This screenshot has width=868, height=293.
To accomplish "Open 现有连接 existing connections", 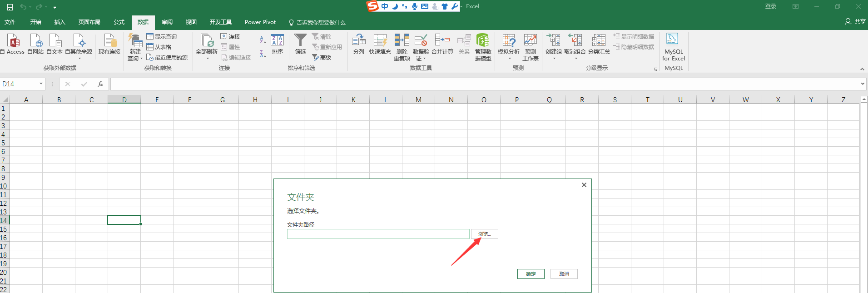I will tap(109, 44).
